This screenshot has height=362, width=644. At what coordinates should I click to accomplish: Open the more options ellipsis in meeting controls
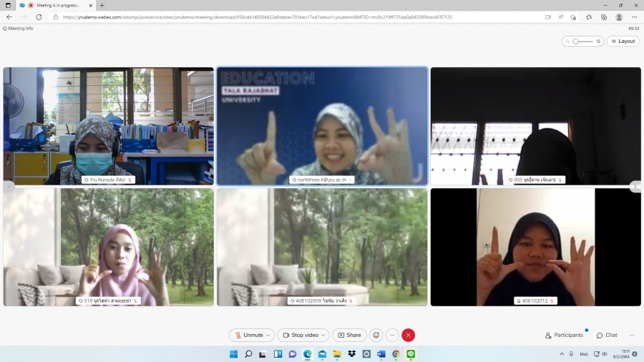392,335
